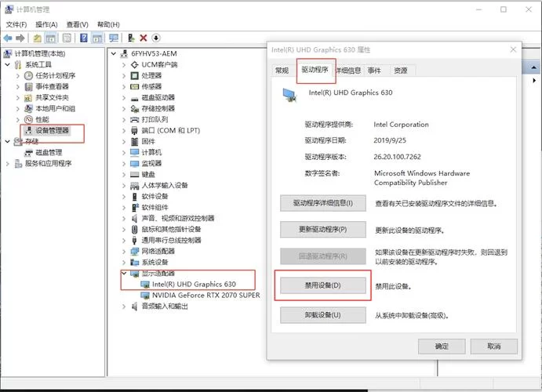
Task: Select the 系统设备 category
Action: [155, 263]
